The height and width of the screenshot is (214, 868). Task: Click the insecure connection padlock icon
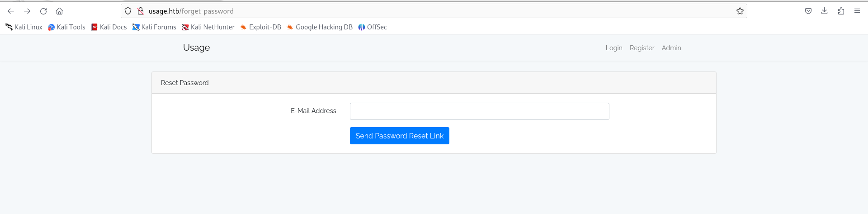coord(141,11)
